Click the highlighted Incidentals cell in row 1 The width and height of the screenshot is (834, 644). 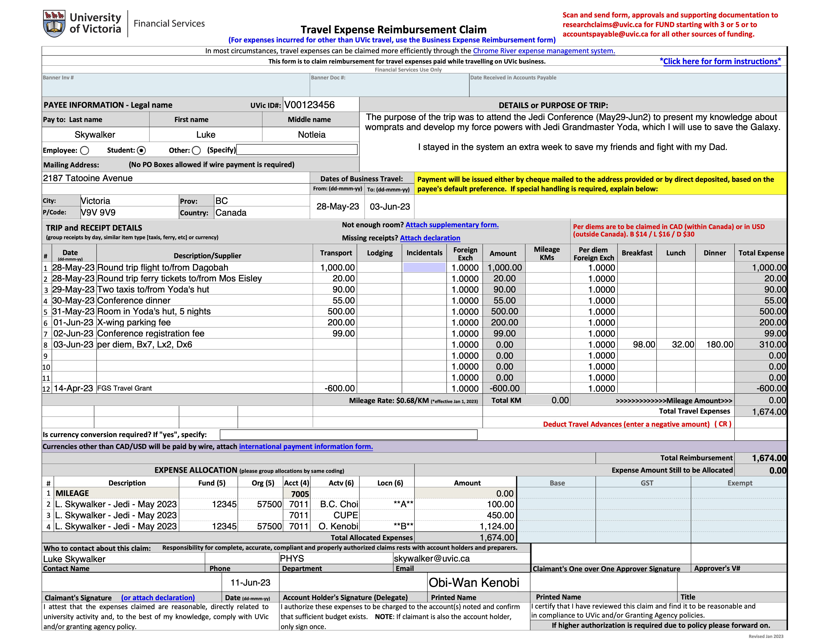point(424,267)
